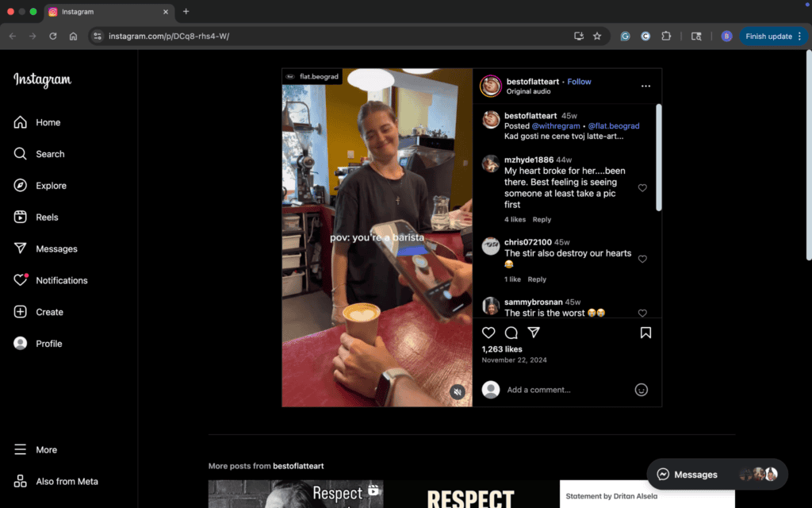View Notifications via the heart sidebar icon
This screenshot has width=812, height=508.
60,280
